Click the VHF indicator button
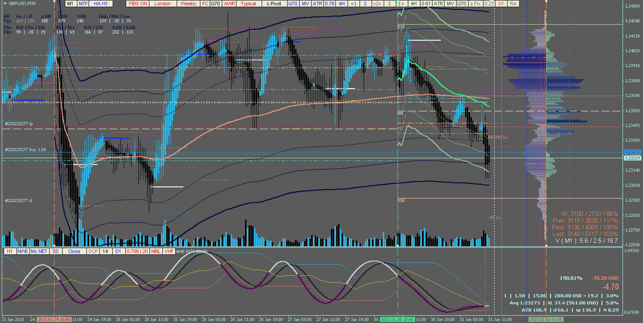The image size is (644, 323). (169, 251)
